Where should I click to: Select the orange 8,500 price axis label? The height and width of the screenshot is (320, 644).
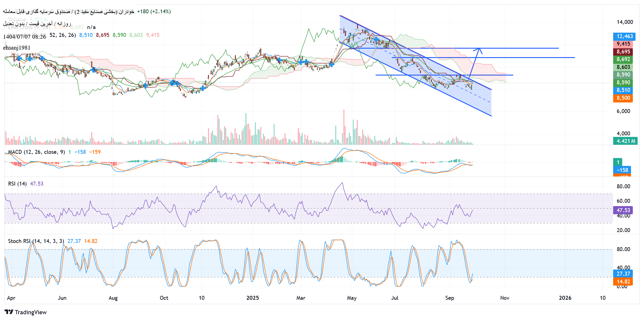pyautogui.click(x=623, y=98)
